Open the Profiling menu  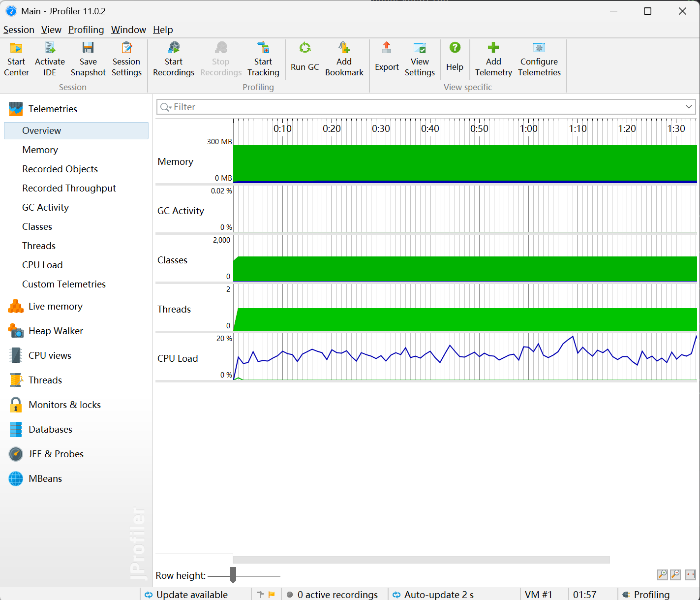point(86,30)
